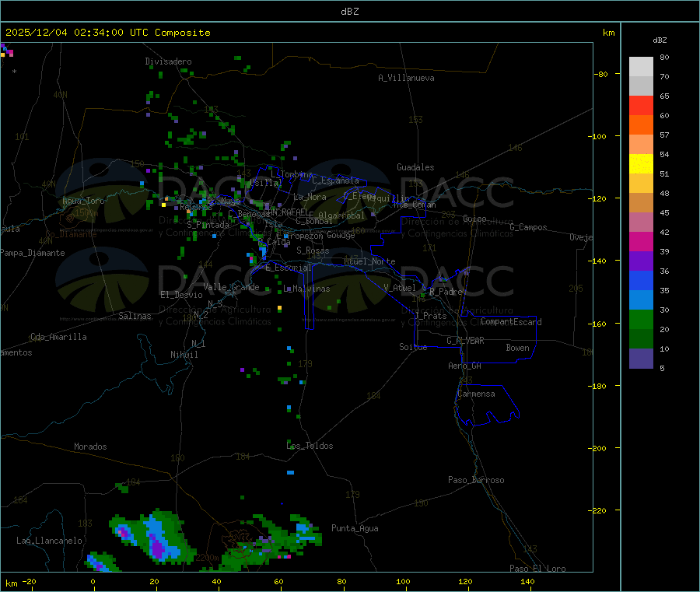The width and height of the screenshot is (700, 592).
Task: Click the 'Soitue' map label
Action: click(x=413, y=347)
